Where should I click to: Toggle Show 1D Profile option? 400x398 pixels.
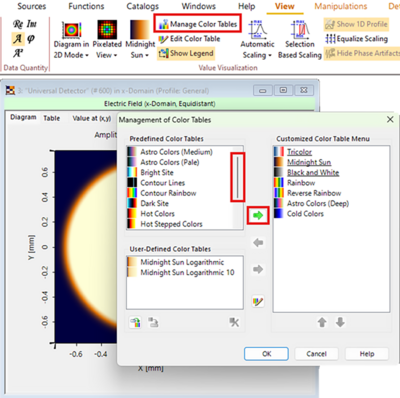tap(356, 24)
